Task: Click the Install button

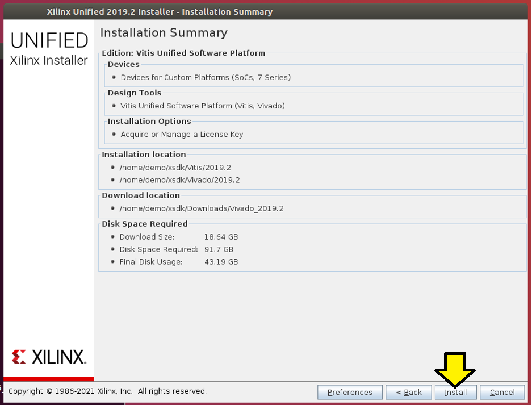Action: 456,392
